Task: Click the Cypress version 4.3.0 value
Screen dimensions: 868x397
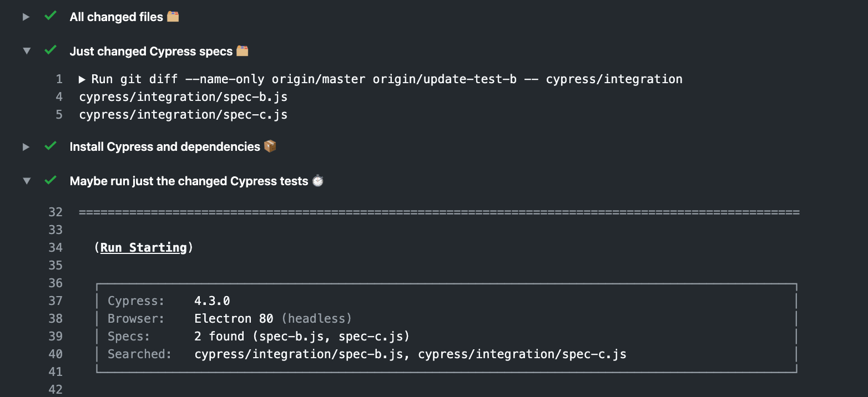Action: point(212,301)
